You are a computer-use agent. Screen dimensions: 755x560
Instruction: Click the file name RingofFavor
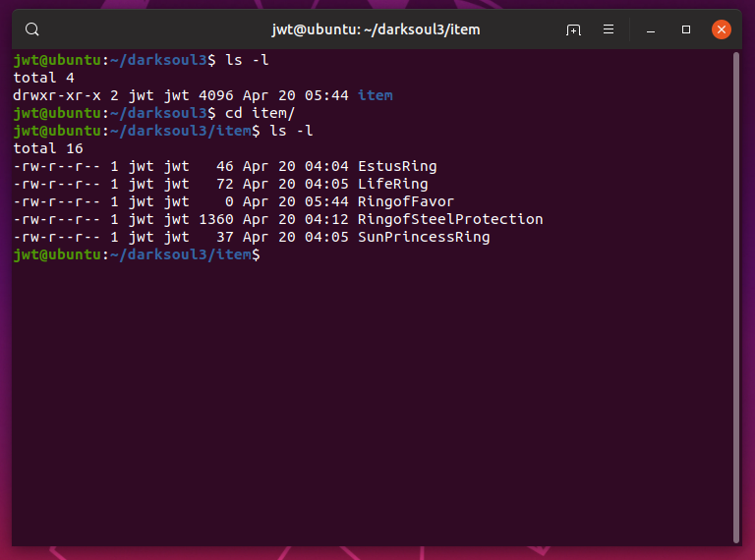(406, 201)
